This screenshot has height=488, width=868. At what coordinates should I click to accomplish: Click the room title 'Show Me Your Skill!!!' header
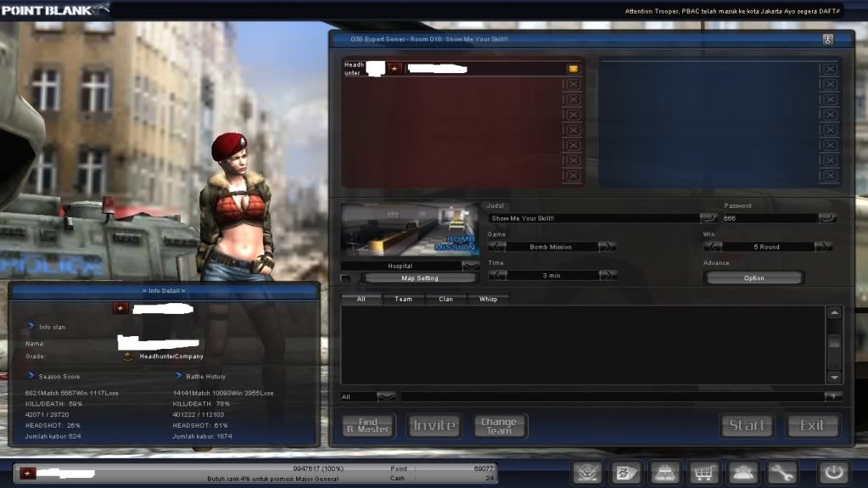[x=477, y=39]
